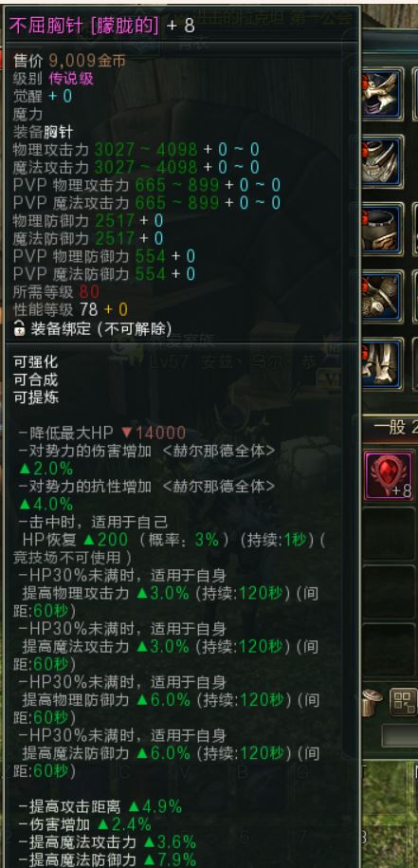
Task: Click the 可合成 option text
Action: click(x=35, y=380)
